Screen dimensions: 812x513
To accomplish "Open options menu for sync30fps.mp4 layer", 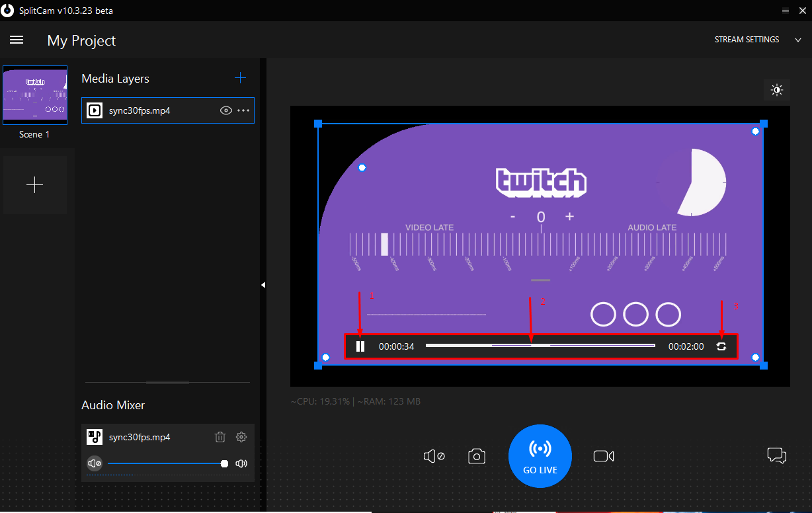I will 242,110.
